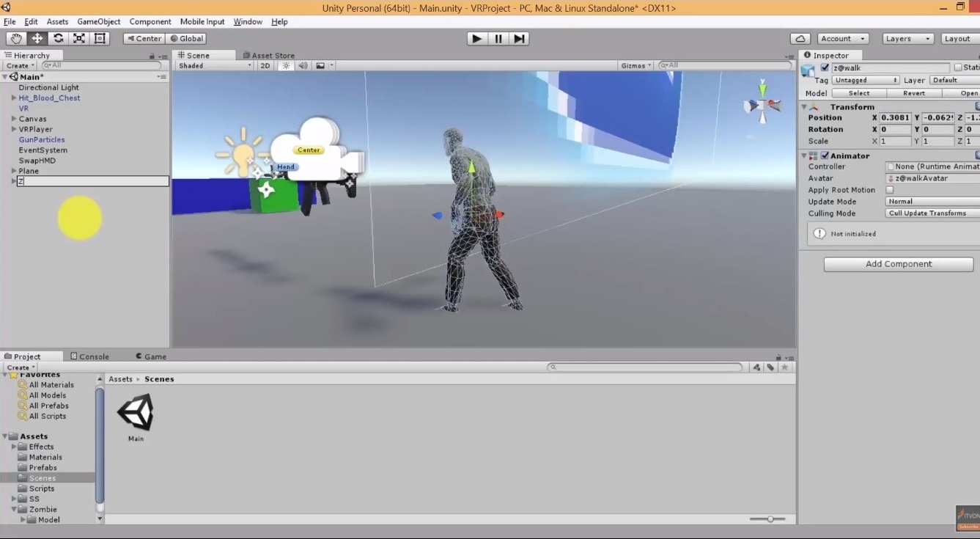Image resolution: width=980 pixels, height=539 pixels.
Task: Open the Culling Mode dropdown
Action: click(x=932, y=213)
